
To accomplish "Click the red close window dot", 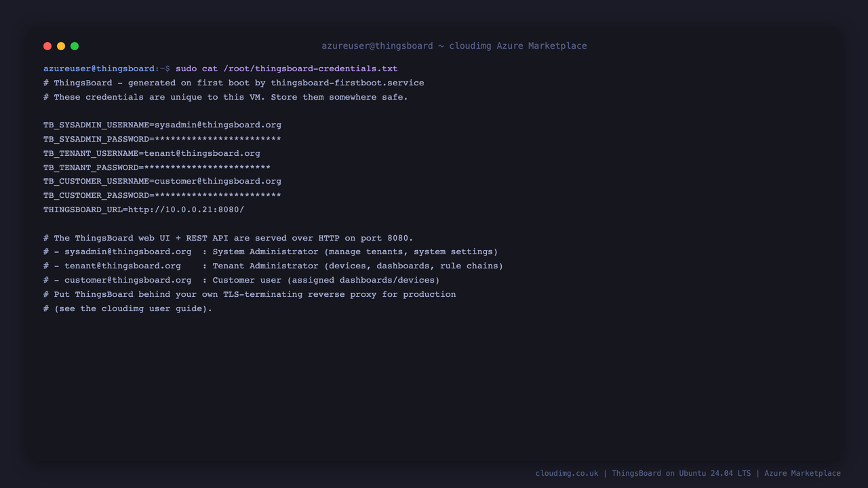I will tap(47, 46).
